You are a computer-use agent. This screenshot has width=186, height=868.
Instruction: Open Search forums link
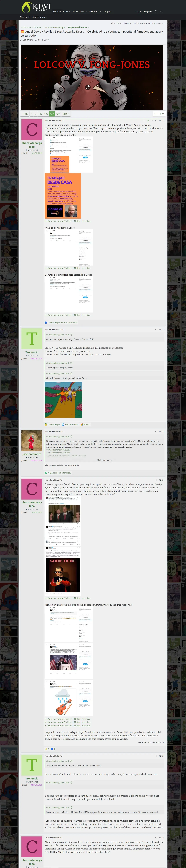tap(40, 17)
